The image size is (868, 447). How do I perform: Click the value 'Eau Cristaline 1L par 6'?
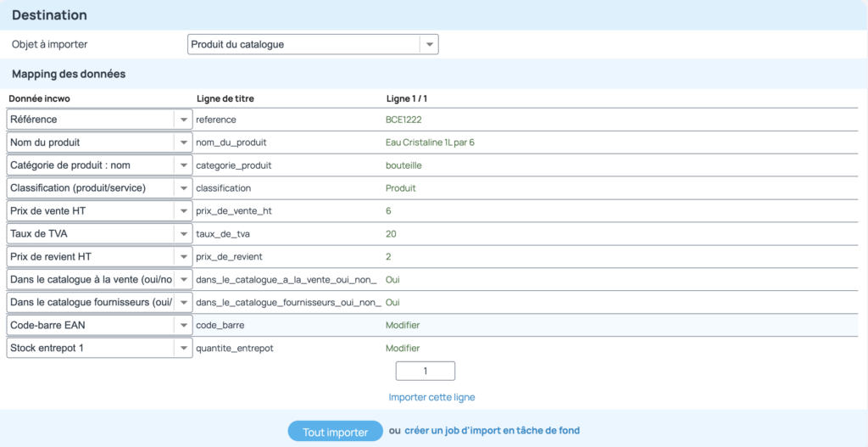tap(430, 142)
